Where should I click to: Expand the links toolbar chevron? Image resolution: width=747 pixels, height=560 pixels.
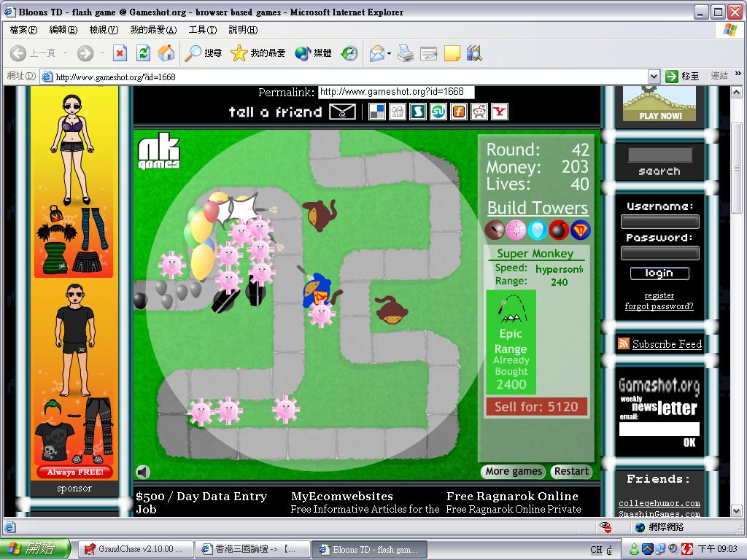pyautogui.click(x=738, y=74)
